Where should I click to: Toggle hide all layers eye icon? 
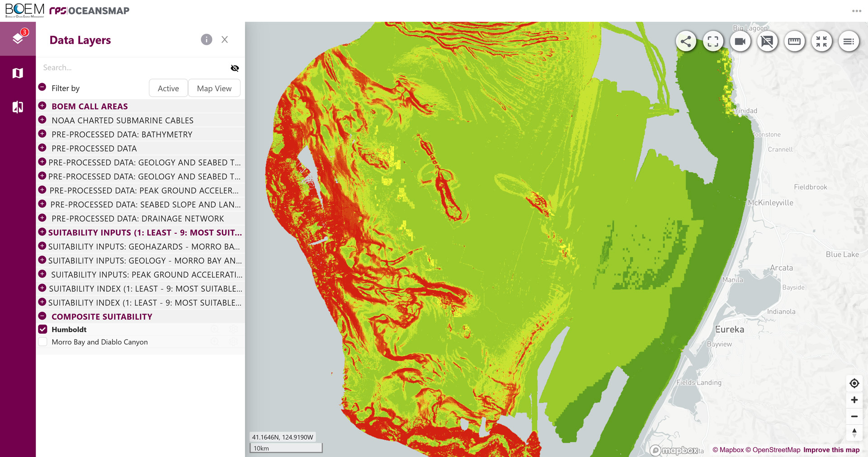coord(235,68)
